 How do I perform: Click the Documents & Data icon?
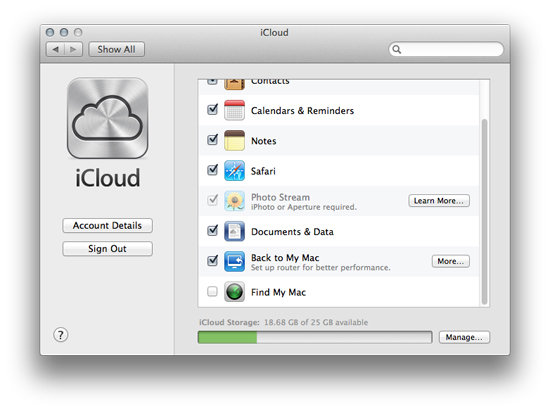234,231
